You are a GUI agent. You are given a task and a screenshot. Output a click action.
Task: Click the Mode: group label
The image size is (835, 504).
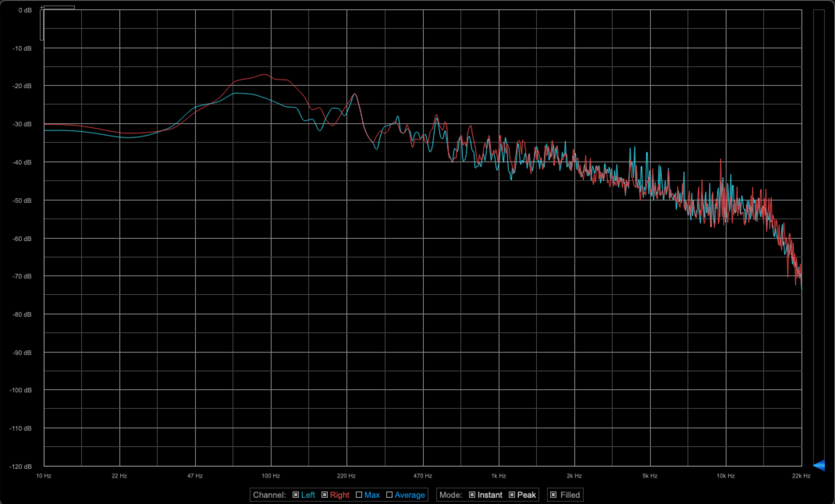451,495
